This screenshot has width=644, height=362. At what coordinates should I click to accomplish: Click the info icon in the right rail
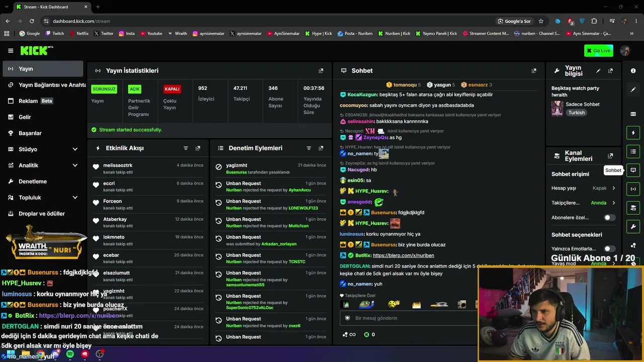pos(633,71)
